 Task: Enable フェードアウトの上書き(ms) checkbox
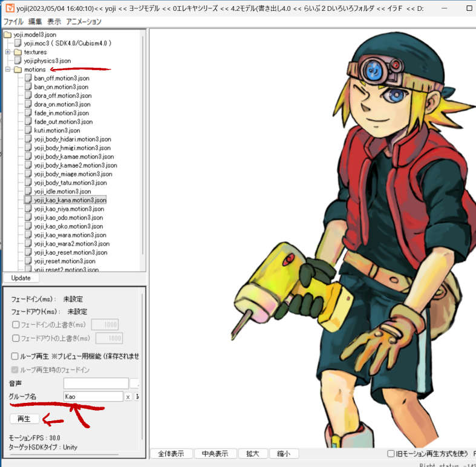(16, 338)
